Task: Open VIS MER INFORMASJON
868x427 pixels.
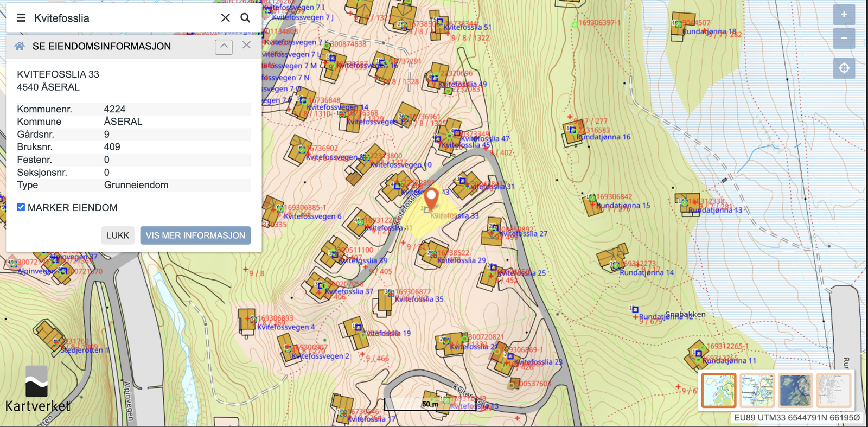Action: pos(195,235)
